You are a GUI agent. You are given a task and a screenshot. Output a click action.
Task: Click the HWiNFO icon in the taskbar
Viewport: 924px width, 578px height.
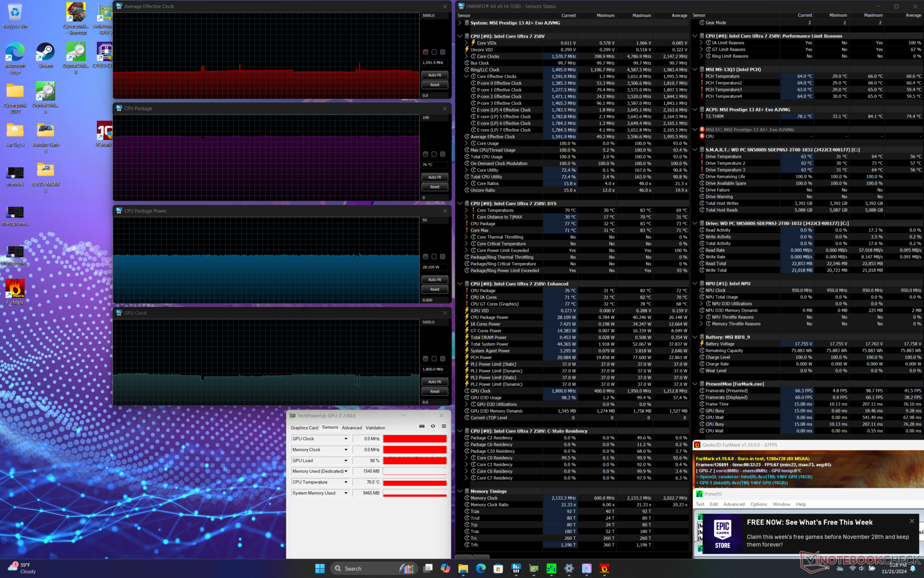(x=516, y=569)
